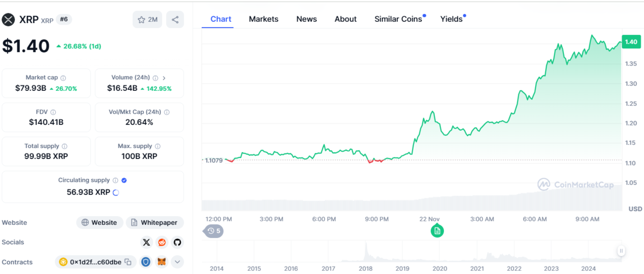644x274 pixels.
Task: Switch to the Markets tab
Action: click(x=264, y=19)
